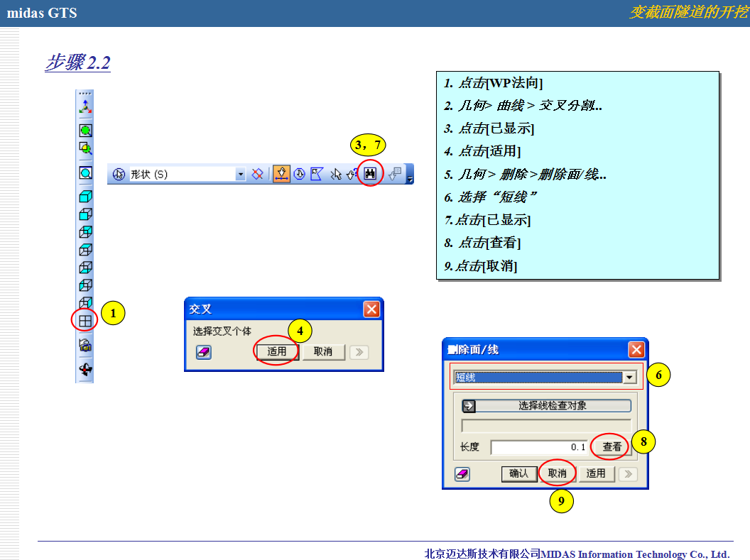The width and height of the screenshot is (750, 560).
Task: Close the 删除面/线 dialog
Action: 636,350
